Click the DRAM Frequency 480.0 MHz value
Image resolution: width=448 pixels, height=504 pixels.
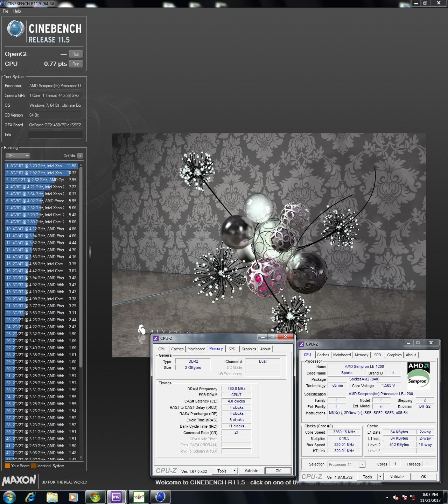coord(236,388)
